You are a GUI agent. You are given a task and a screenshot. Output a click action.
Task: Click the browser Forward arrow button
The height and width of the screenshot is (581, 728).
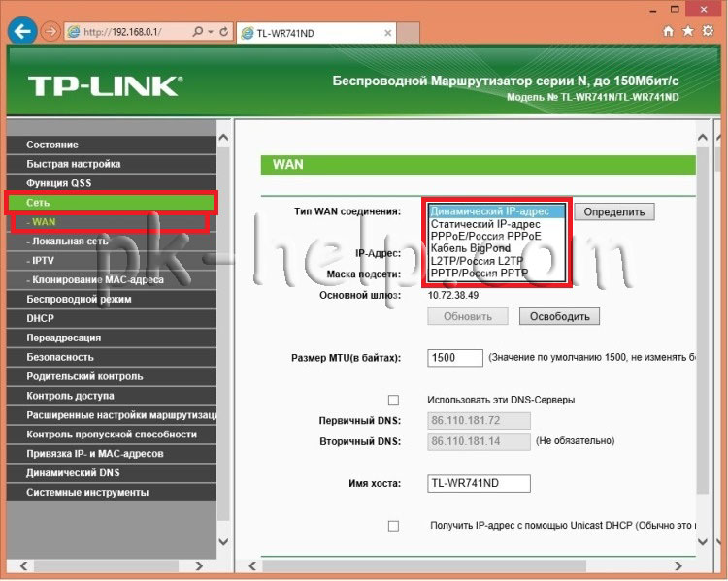(x=50, y=32)
